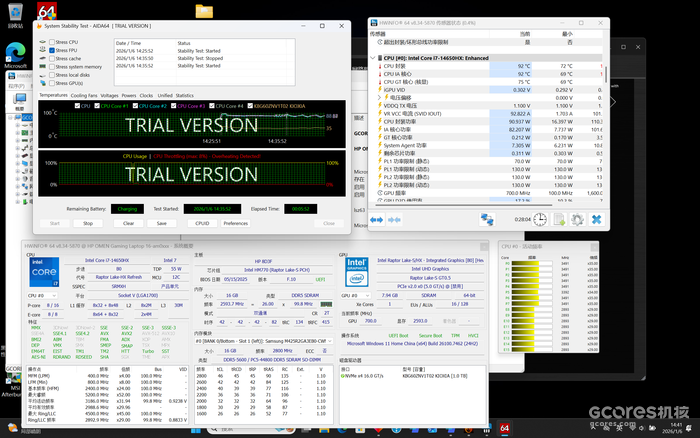Click the HWiNFO collapse columns arrows icon
700x438 pixels.
coord(394,220)
